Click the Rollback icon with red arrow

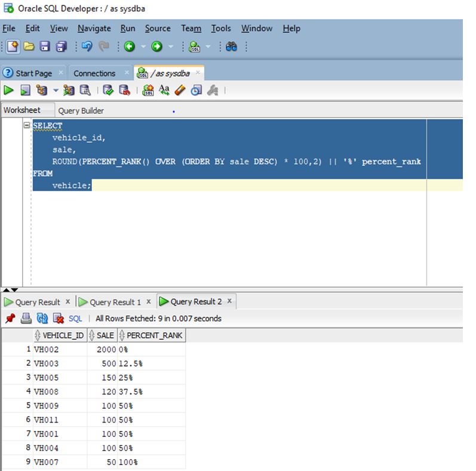click(124, 90)
